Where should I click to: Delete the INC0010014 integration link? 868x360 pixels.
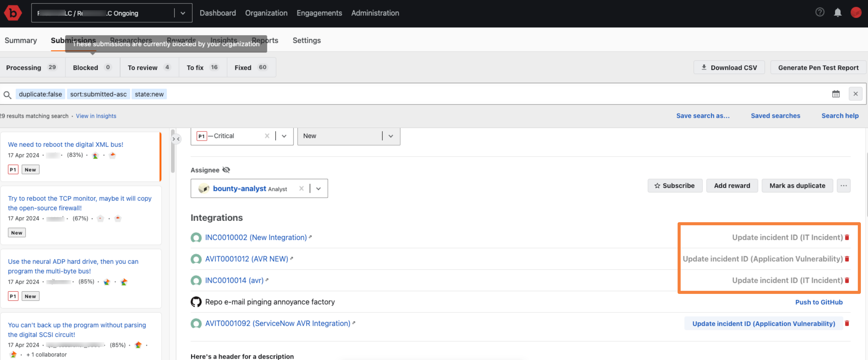[x=847, y=280]
